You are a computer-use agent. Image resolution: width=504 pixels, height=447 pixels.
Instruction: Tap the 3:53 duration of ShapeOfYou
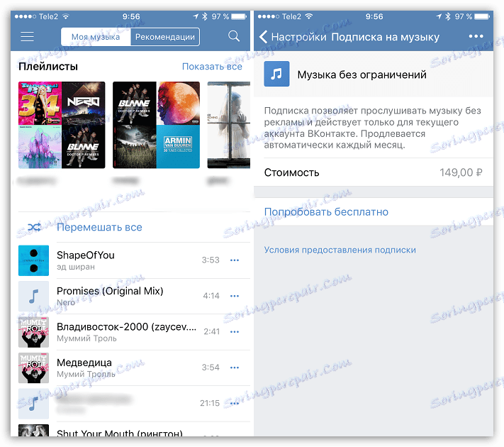(211, 260)
